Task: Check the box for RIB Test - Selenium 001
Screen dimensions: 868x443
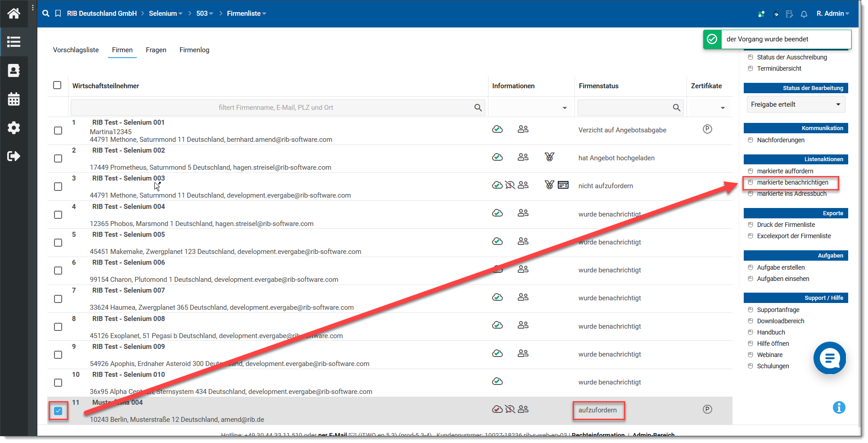Action: pyautogui.click(x=58, y=131)
